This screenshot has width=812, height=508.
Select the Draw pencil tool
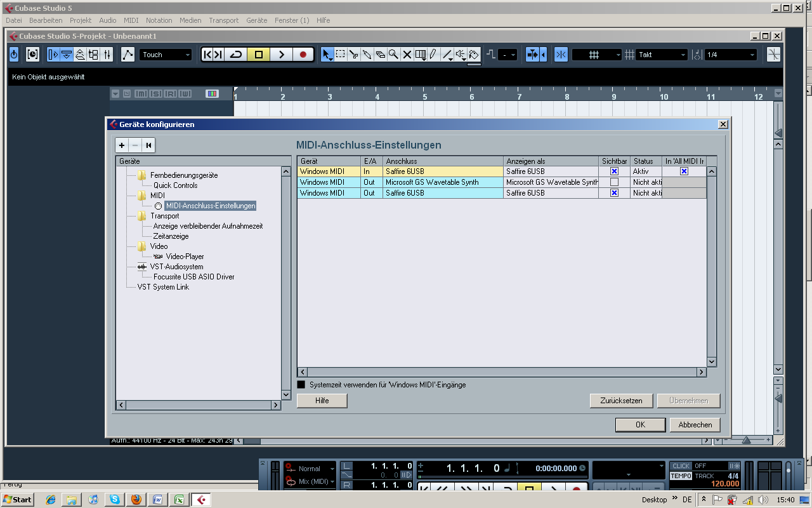pos(433,55)
